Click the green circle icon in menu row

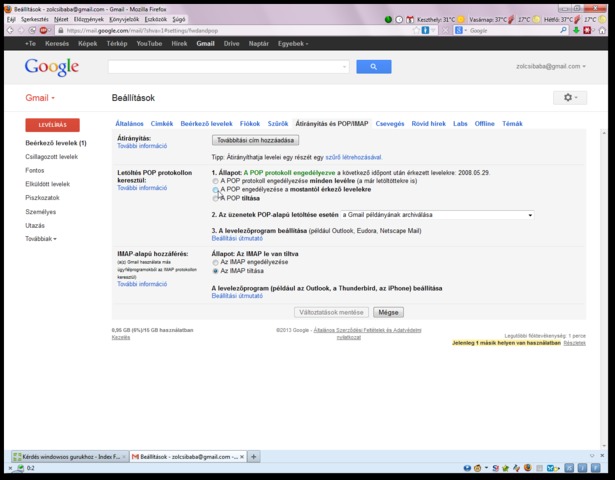[x=388, y=19]
